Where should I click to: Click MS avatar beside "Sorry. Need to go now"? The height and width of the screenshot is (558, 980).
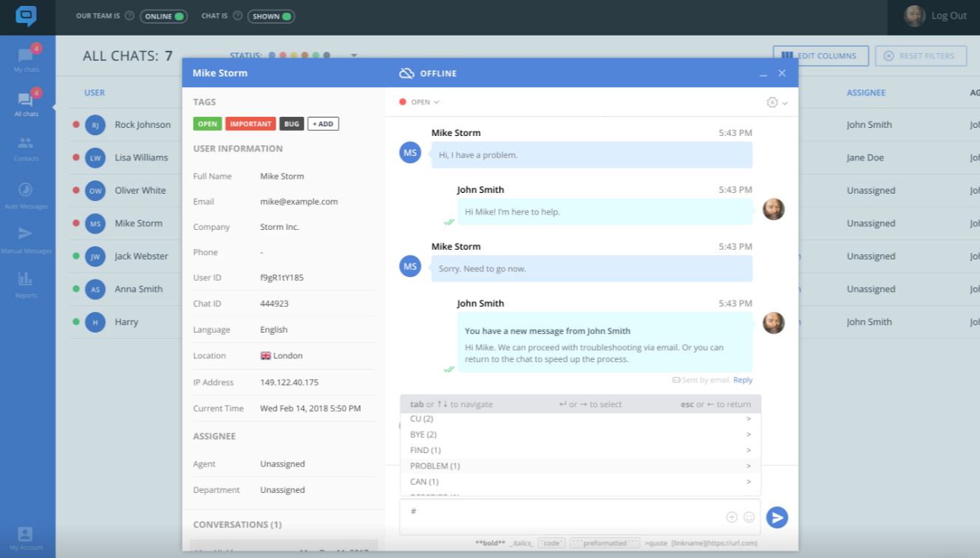pyautogui.click(x=410, y=266)
